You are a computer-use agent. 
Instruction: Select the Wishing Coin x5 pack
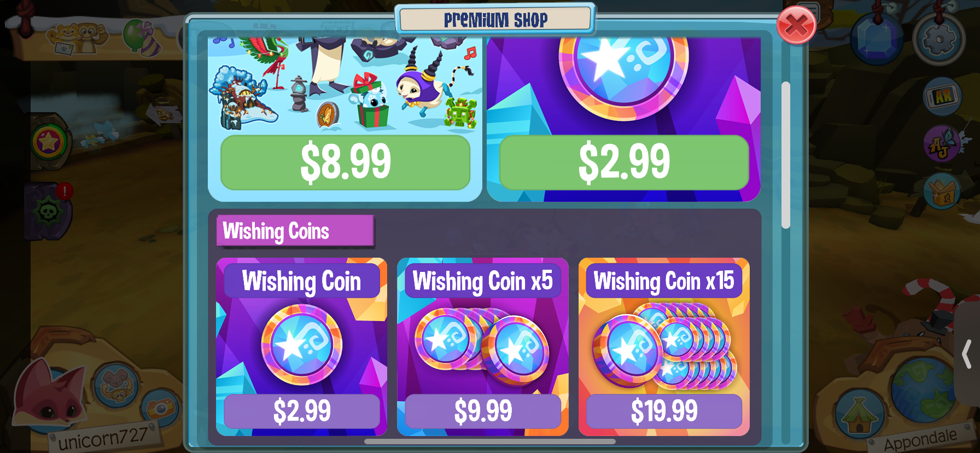pyautogui.click(x=483, y=347)
